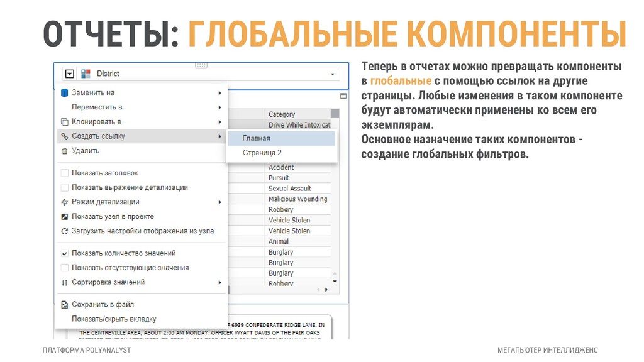Click the Animal table cell
The height and width of the screenshot is (362, 644).
pyautogui.click(x=297, y=242)
